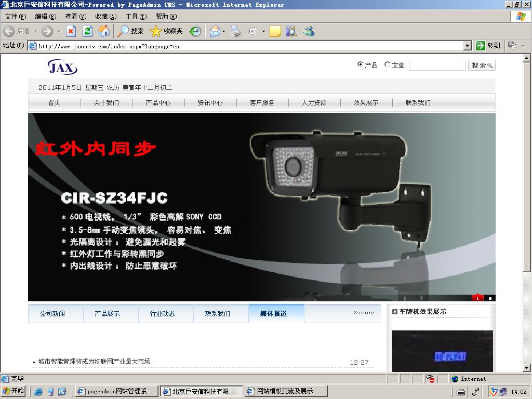The height and width of the screenshot is (399, 532).
Task: Open the Mail dropdown arrow
Action: [x=223, y=31]
